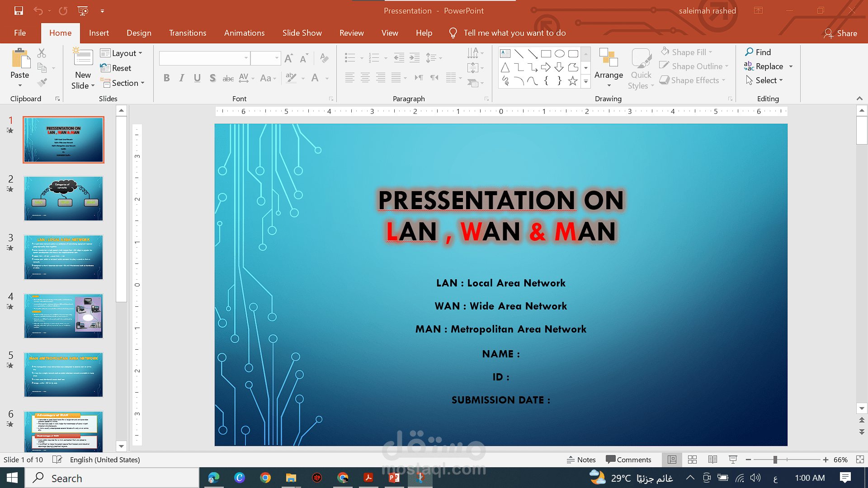Click the Replace button in Editing group
This screenshot has width=868, height=488.
click(x=768, y=66)
